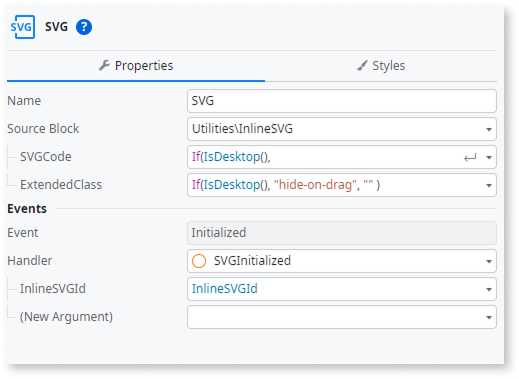Open the (New Argument) dropdown arrow
519x379 pixels.
tap(489, 317)
